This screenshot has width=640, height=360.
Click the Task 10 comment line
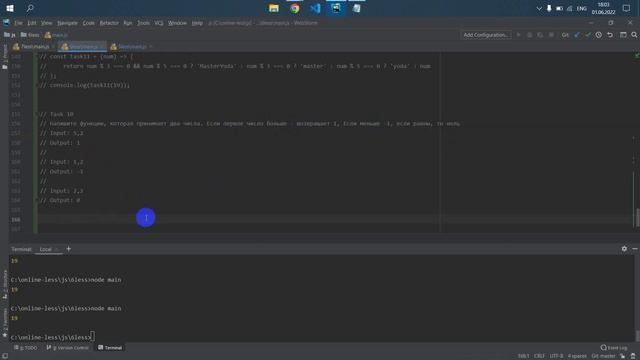click(57, 114)
